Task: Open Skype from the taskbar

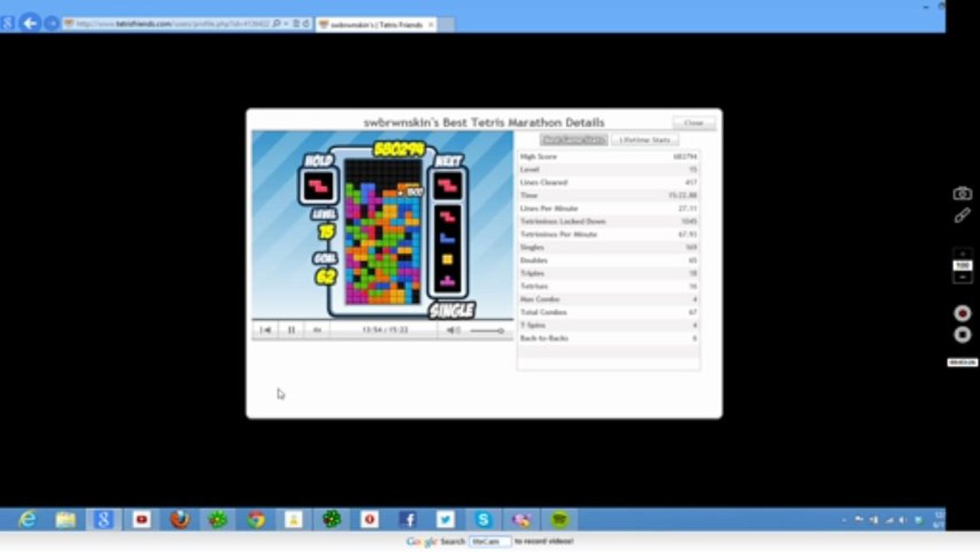Action: [483, 520]
